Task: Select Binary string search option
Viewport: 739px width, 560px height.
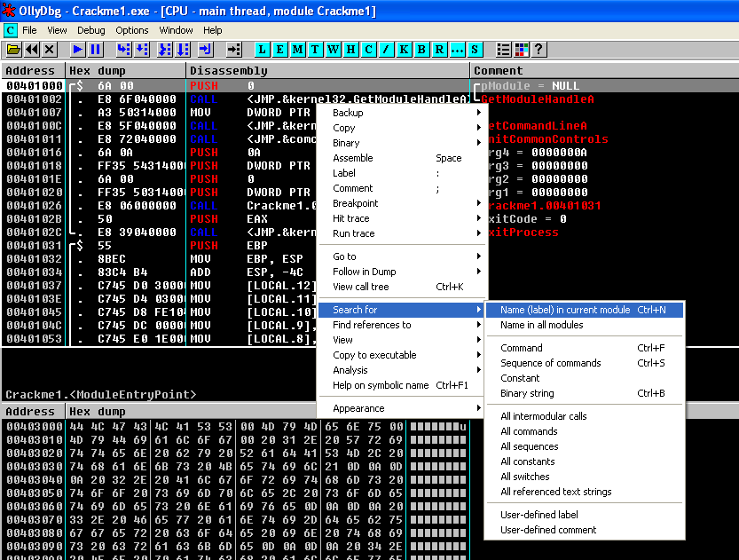Action: (585, 393)
